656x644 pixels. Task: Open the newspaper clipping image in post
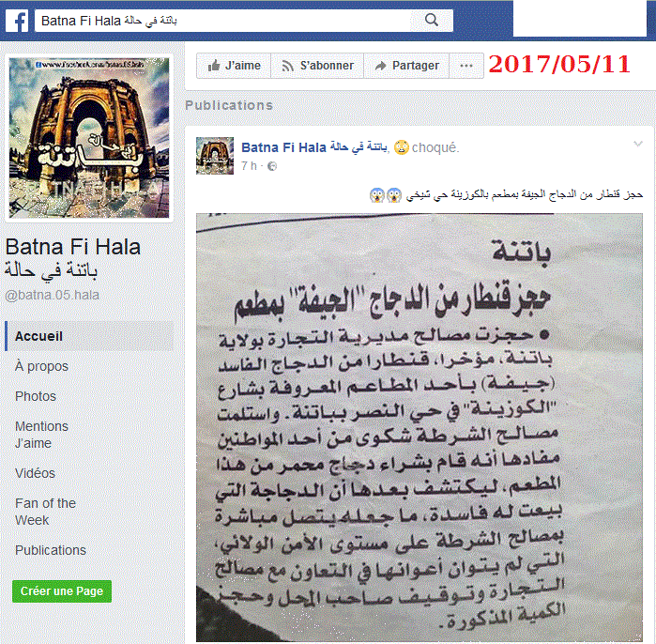click(x=420, y=427)
